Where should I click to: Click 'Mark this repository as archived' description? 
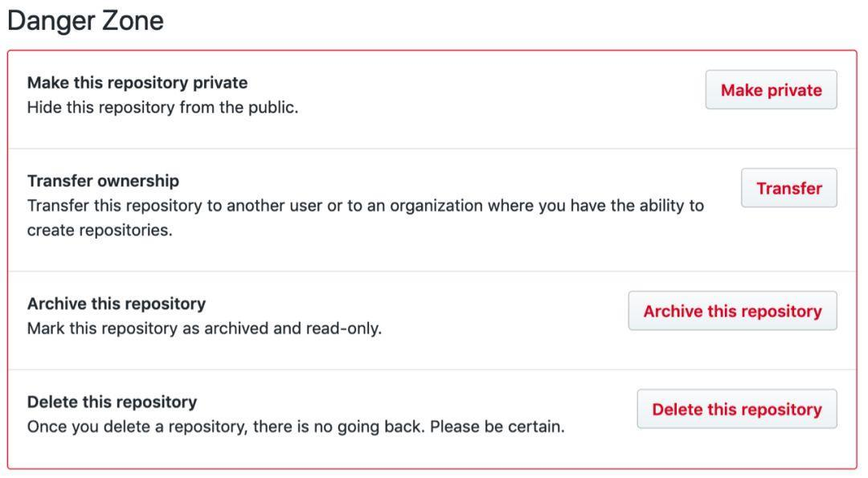[148, 329]
